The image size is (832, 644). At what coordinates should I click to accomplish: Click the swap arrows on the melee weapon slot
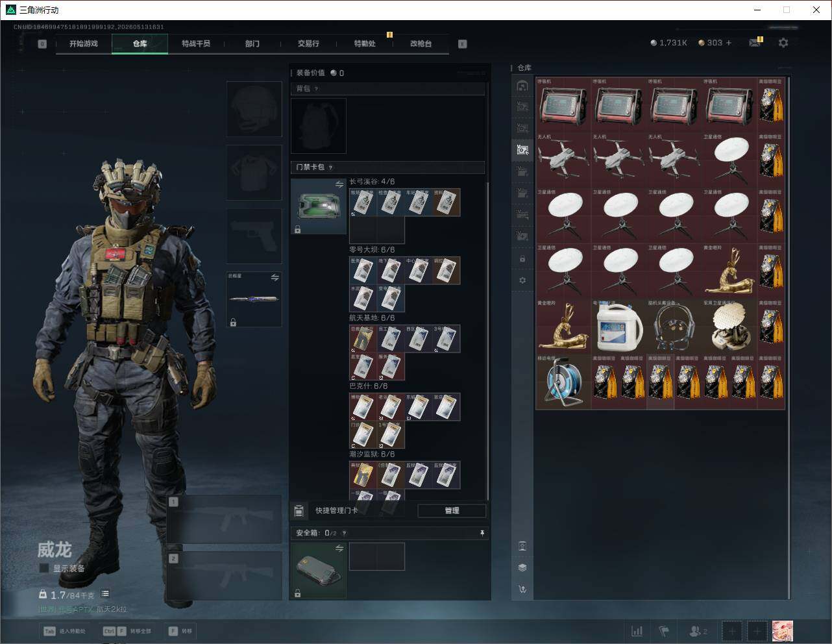point(275,278)
